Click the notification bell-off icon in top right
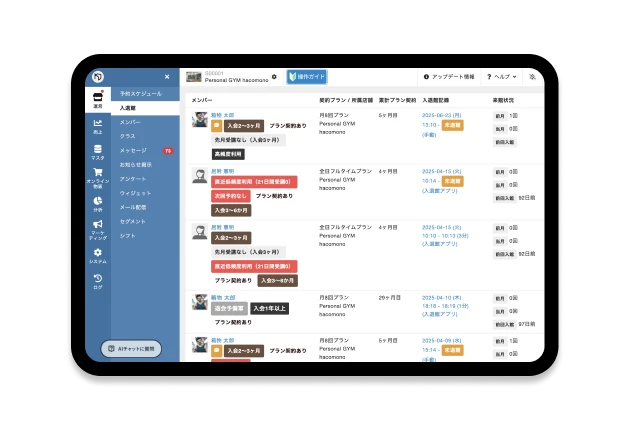The image size is (630, 430). 532,77
